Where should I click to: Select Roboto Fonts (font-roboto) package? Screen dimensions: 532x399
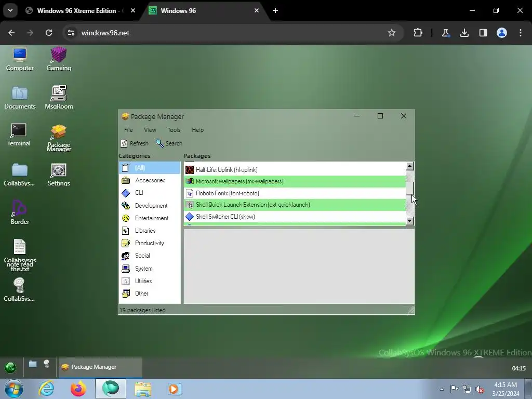pyautogui.click(x=295, y=193)
